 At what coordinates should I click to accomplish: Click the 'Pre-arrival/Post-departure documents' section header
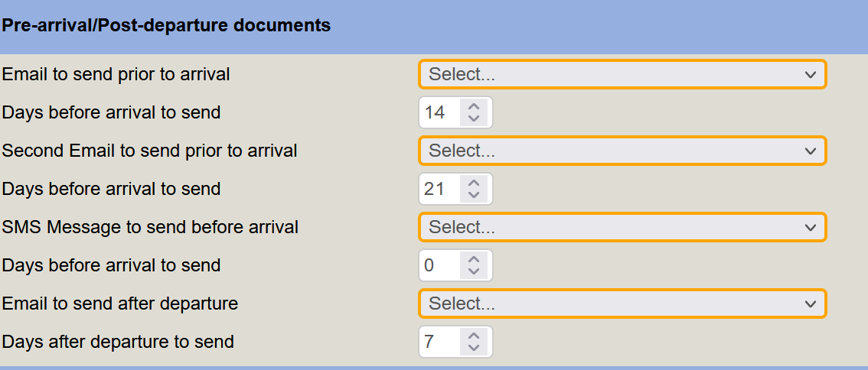166,25
